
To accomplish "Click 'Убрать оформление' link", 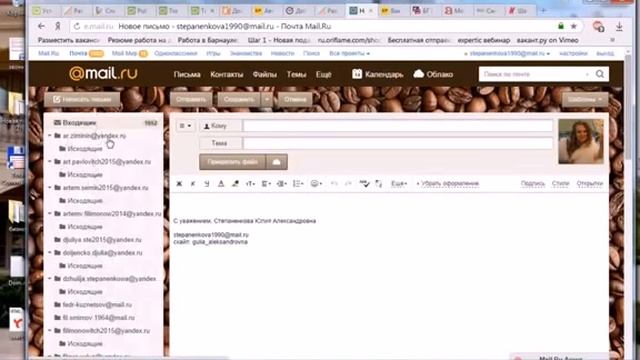I will pyautogui.click(x=450, y=184).
